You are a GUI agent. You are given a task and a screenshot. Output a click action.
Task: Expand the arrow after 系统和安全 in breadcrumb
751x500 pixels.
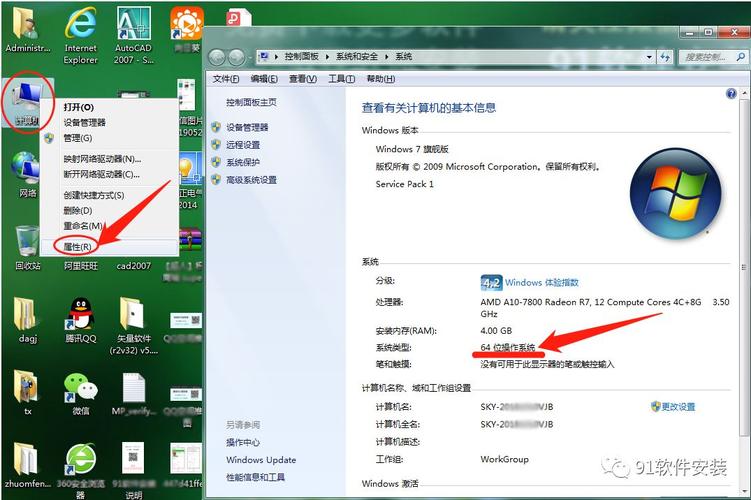pyautogui.click(x=389, y=57)
